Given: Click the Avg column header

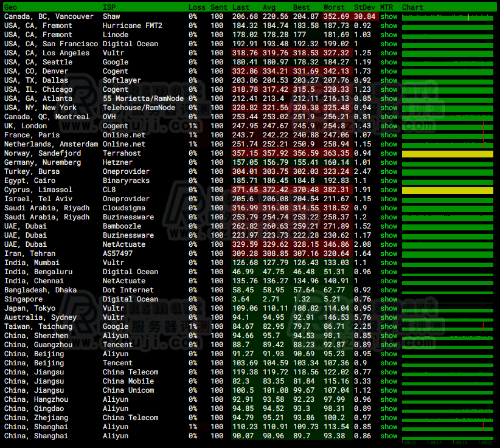Looking at the screenshot, I should tap(269, 7).
